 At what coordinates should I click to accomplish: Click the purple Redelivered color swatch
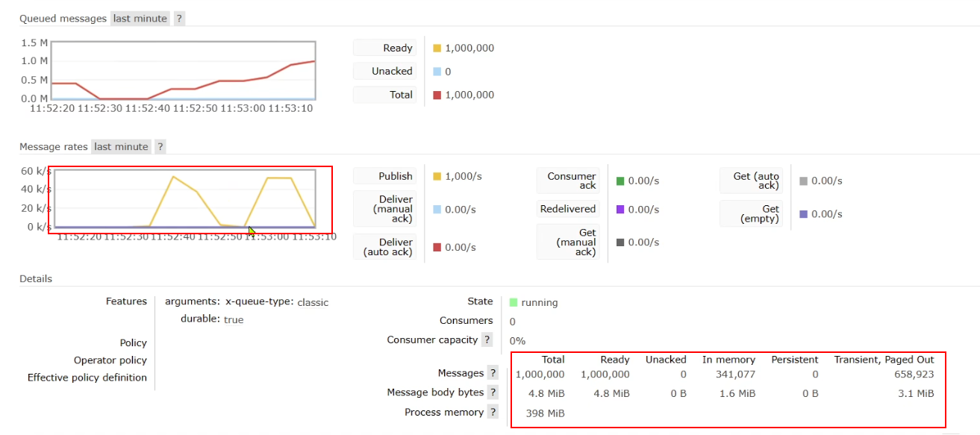[620, 210]
